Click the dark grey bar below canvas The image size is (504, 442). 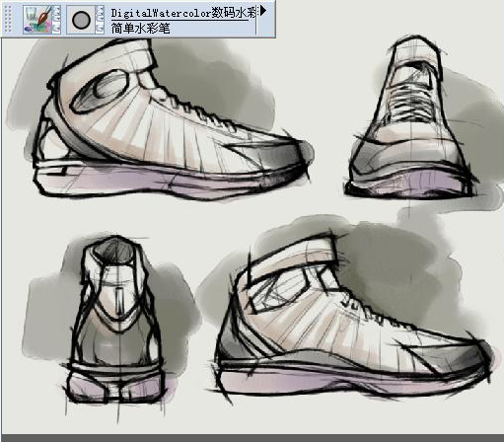pyautogui.click(x=252, y=438)
